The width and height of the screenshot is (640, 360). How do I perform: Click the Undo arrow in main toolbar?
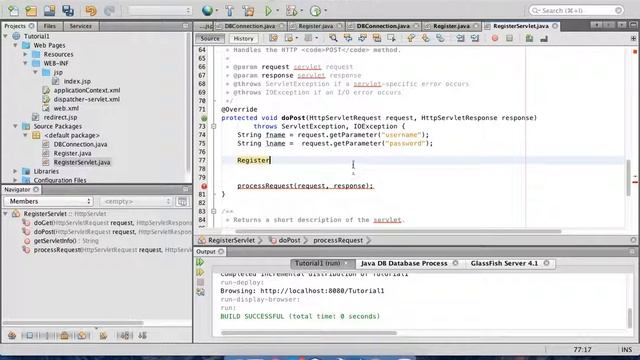(x=91, y=10)
